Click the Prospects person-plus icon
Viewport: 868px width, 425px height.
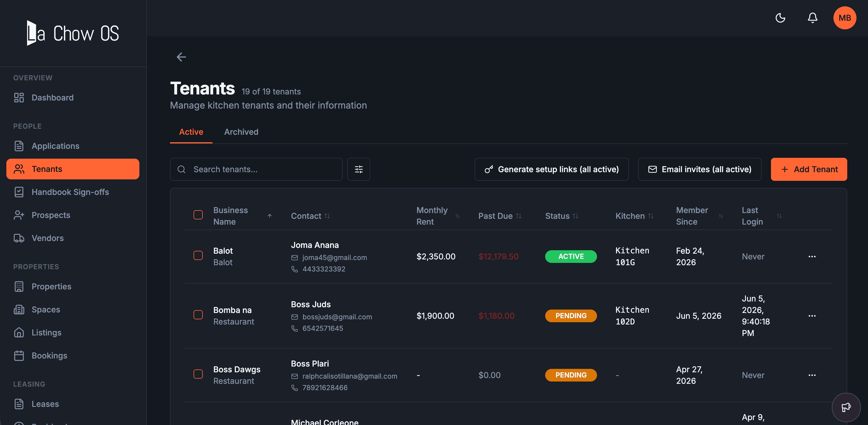(19, 215)
